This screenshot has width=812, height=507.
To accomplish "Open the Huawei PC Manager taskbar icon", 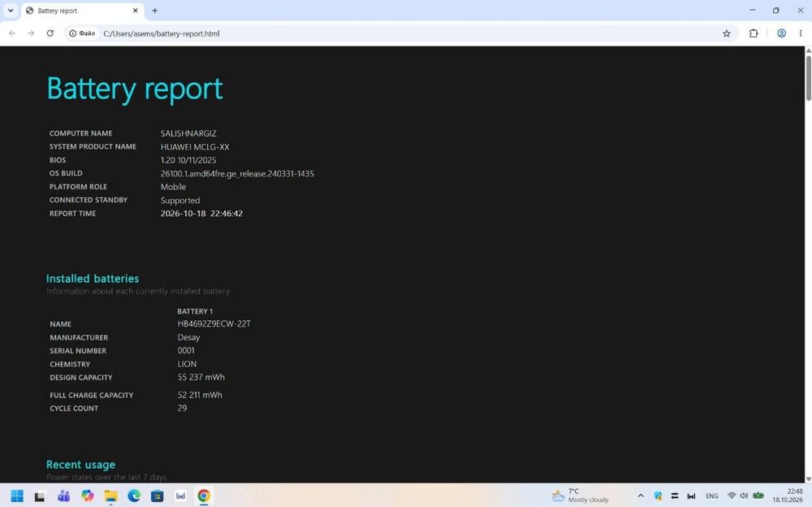I will (x=181, y=496).
